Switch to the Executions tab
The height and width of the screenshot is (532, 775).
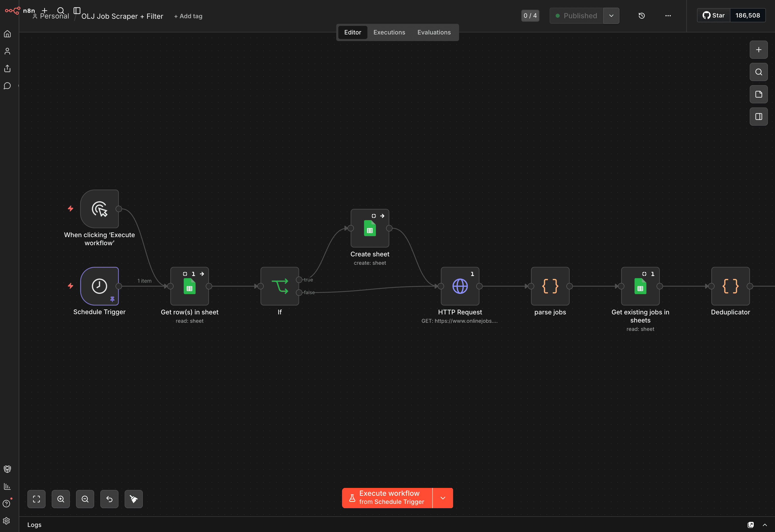(x=389, y=32)
